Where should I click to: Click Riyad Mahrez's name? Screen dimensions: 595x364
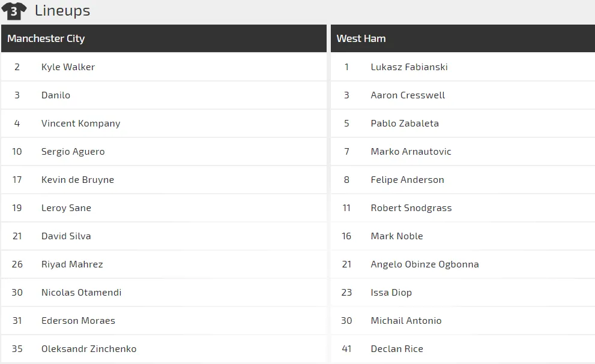(72, 264)
